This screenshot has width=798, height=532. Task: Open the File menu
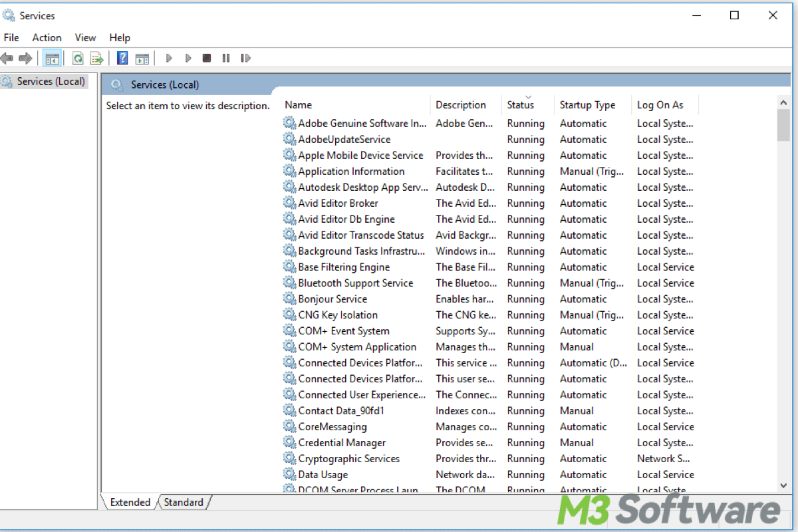tap(11, 38)
